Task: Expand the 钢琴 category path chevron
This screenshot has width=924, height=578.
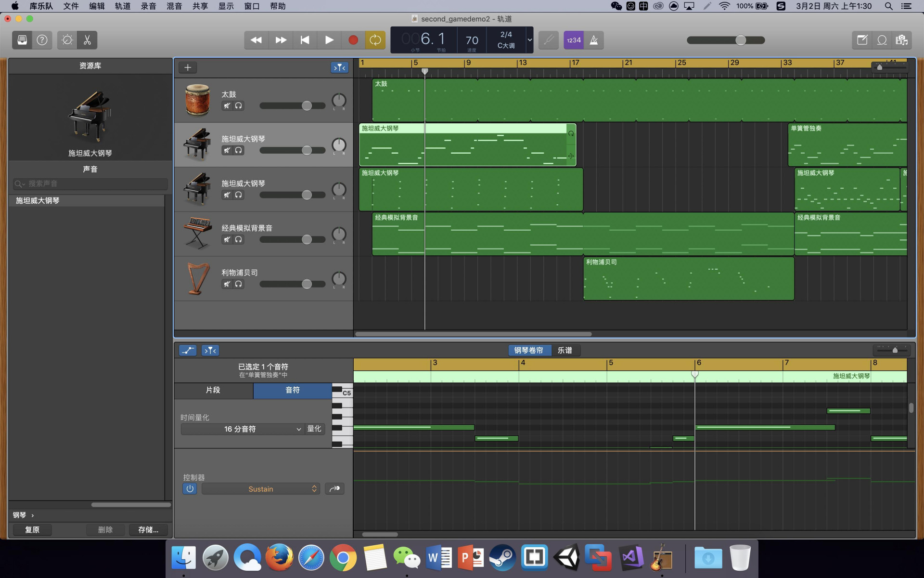Action: (x=32, y=515)
